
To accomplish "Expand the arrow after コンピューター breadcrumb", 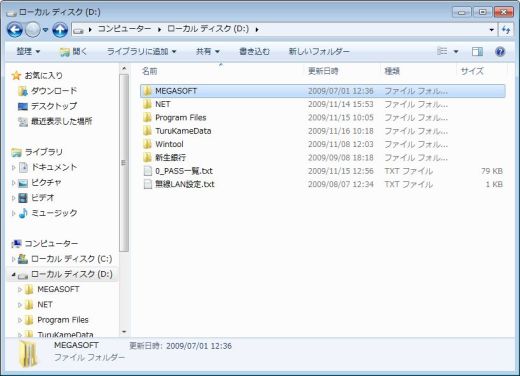I will (x=159, y=30).
